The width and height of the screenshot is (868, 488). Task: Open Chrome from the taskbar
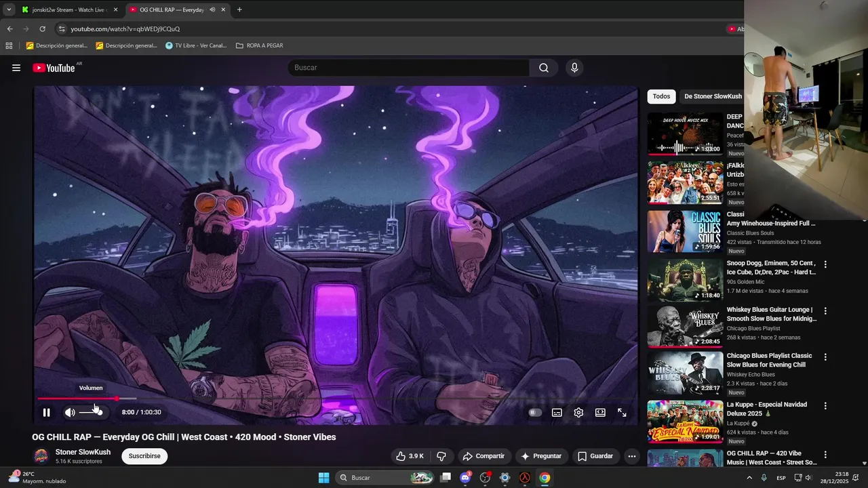pyautogui.click(x=545, y=478)
